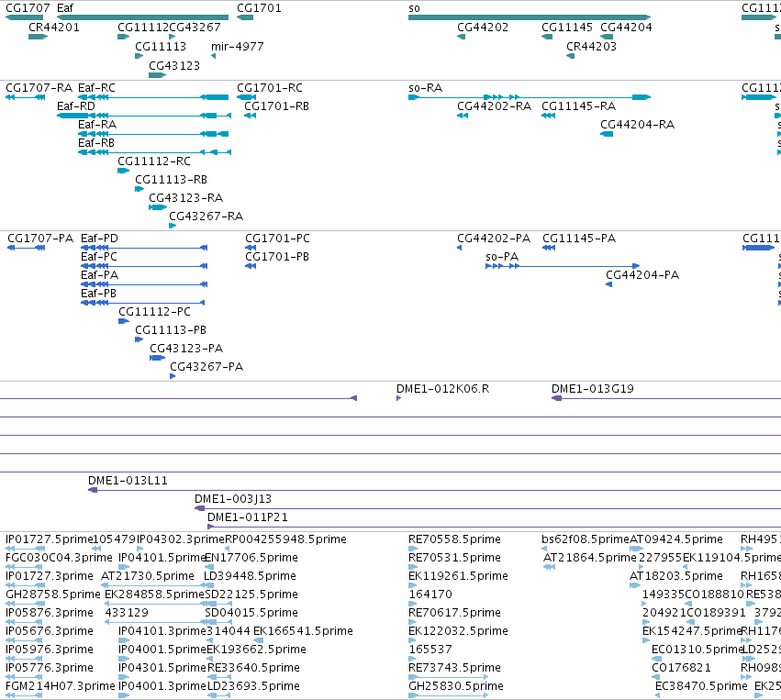Image resolution: width=781 pixels, height=700 pixels.
Task: Select EST EK119261.5prime
Action: click(x=458, y=576)
